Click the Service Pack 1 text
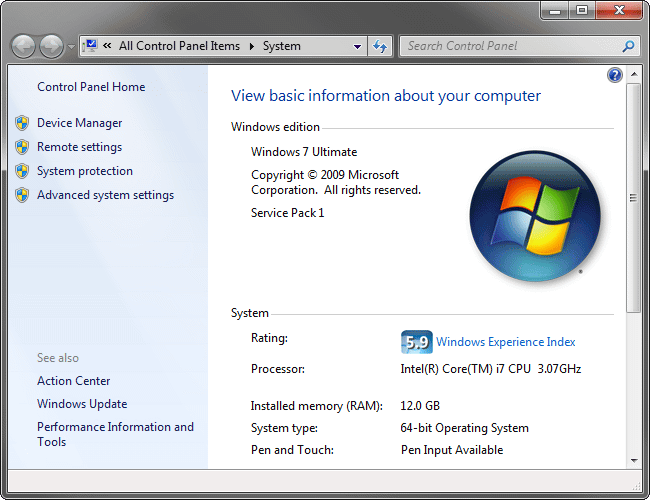 pos(287,213)
